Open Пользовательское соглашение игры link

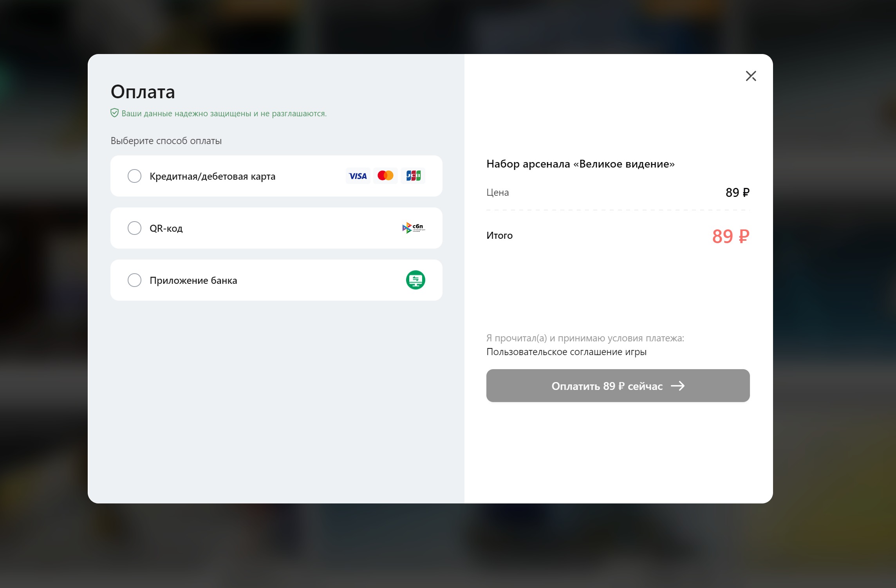566,352
